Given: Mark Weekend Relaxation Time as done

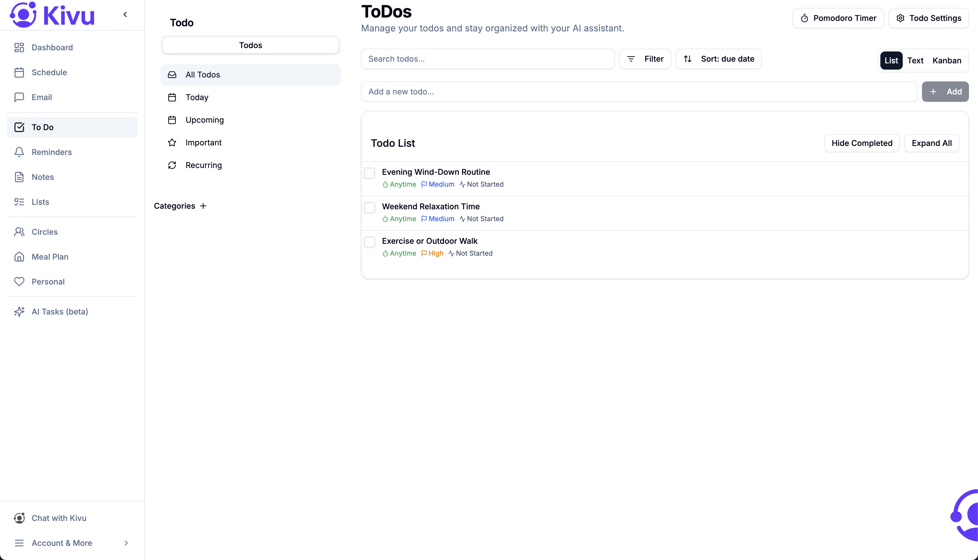Looking at the screenshot, I should point(370,207).
